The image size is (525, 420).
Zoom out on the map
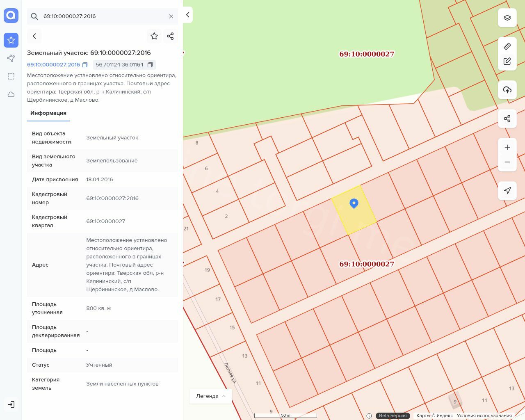click(x=507, y=162)
